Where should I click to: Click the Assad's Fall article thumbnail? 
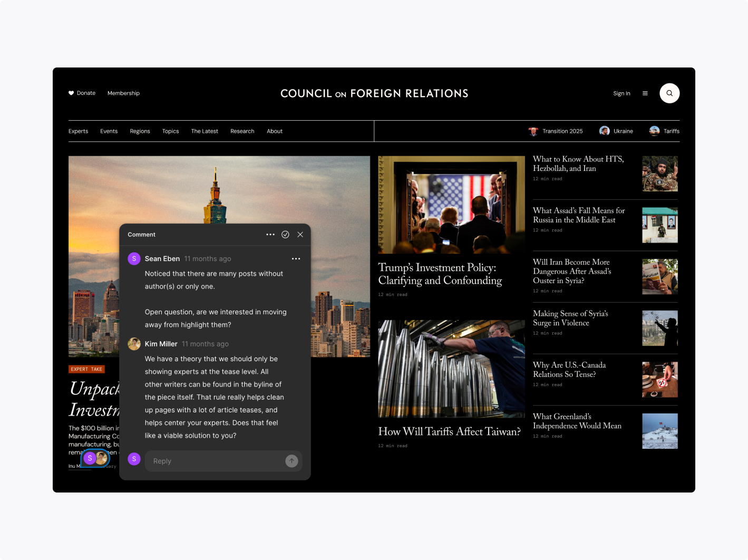pyautogui.click(x=660, y=225)
